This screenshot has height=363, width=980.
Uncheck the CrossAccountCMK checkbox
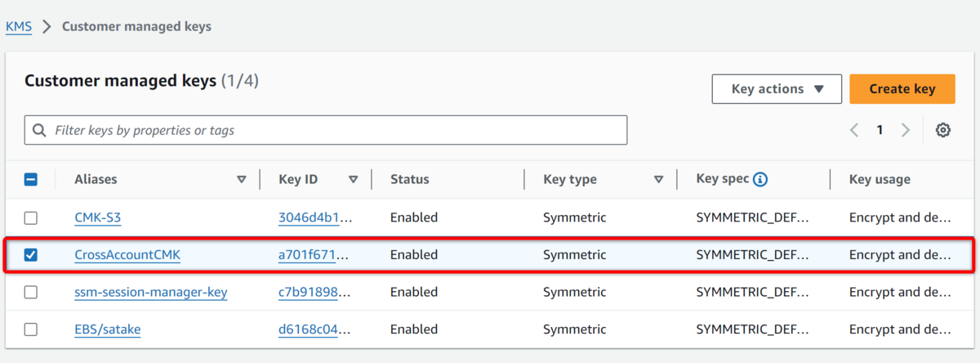coord(31,255)
